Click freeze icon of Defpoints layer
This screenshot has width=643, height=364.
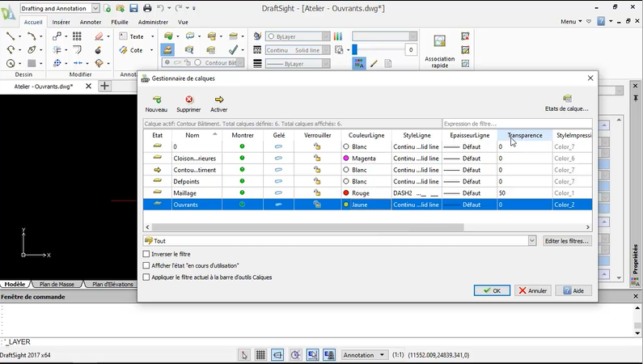278,182
